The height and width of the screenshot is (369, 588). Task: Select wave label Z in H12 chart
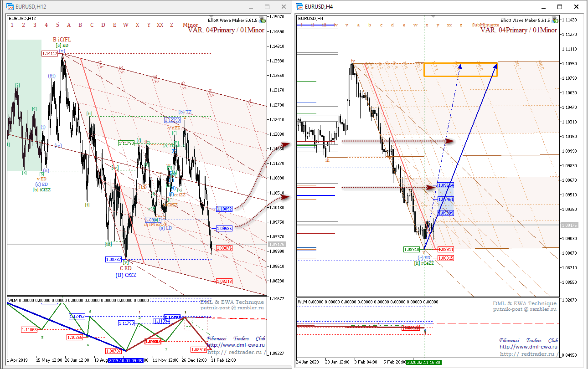[x=171, y=25]
